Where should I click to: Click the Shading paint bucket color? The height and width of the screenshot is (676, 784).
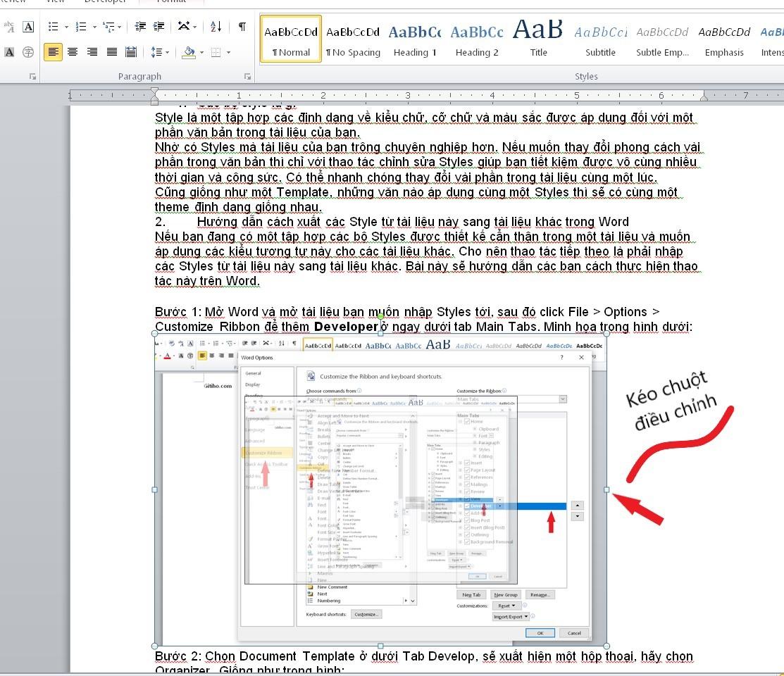188,52
